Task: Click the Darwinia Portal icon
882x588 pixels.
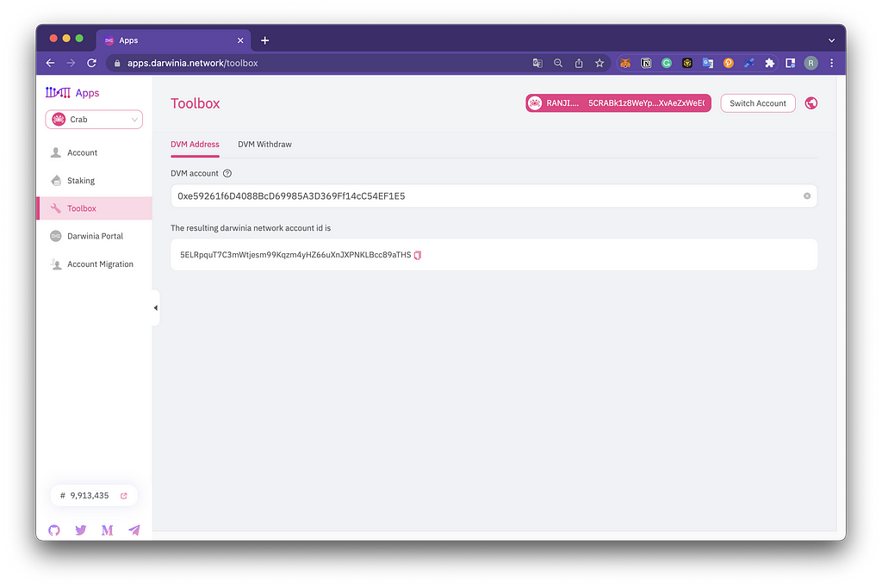Action: 56,236
